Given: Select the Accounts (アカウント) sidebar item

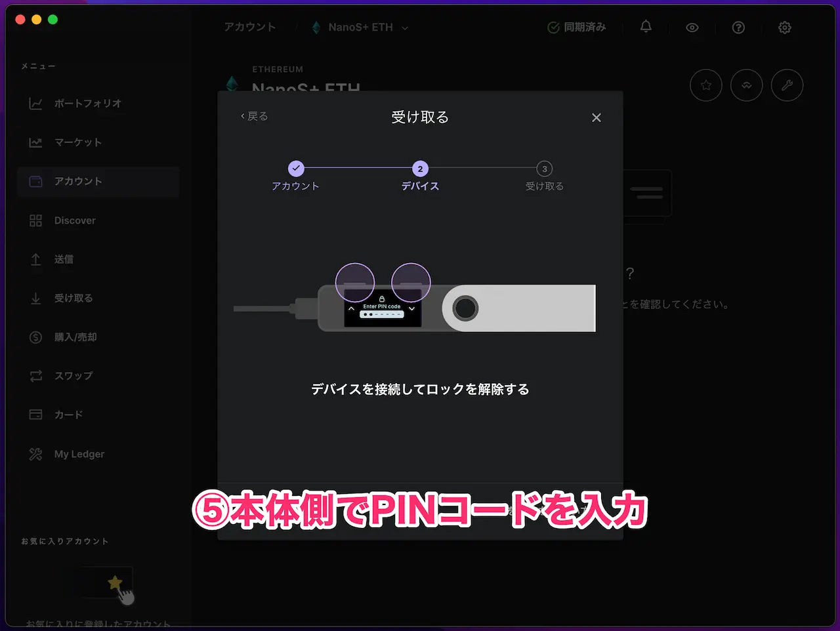Looking at the screenshot, I should coord(98,182).
